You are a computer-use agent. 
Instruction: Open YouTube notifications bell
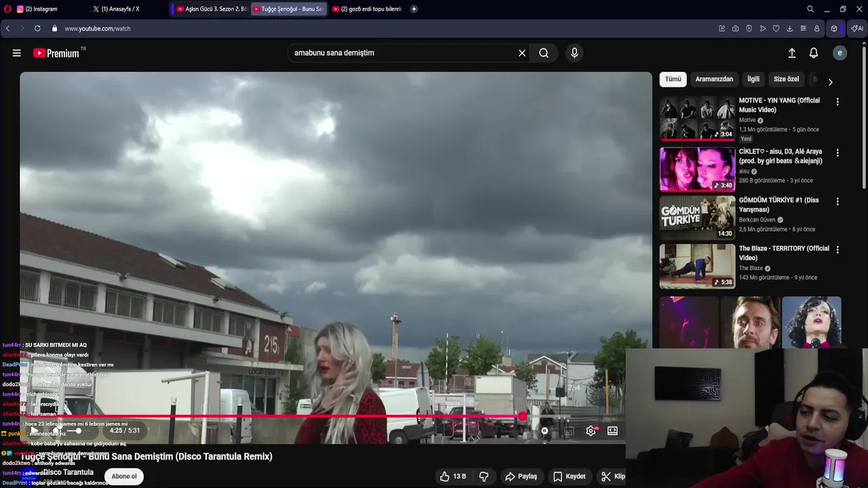click(814, 53)
